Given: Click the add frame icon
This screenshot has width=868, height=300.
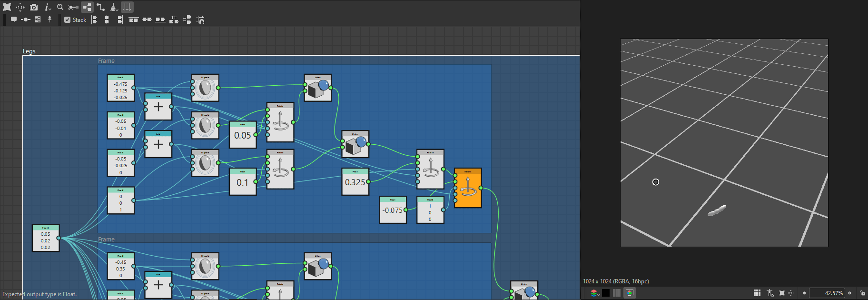Looking at the screenshot, I should coord(38,20).
